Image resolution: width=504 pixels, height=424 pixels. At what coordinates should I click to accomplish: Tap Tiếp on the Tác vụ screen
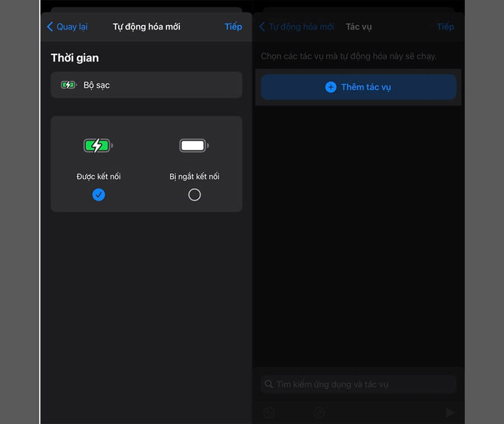tap(446, 27)
